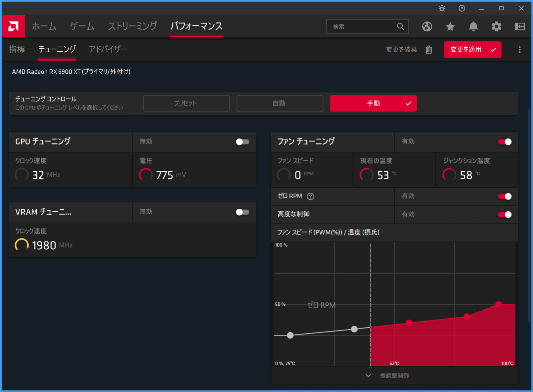Click the AMD Radeon RX 6900 XT label
The image size is (533, 392).
point(71,72)
